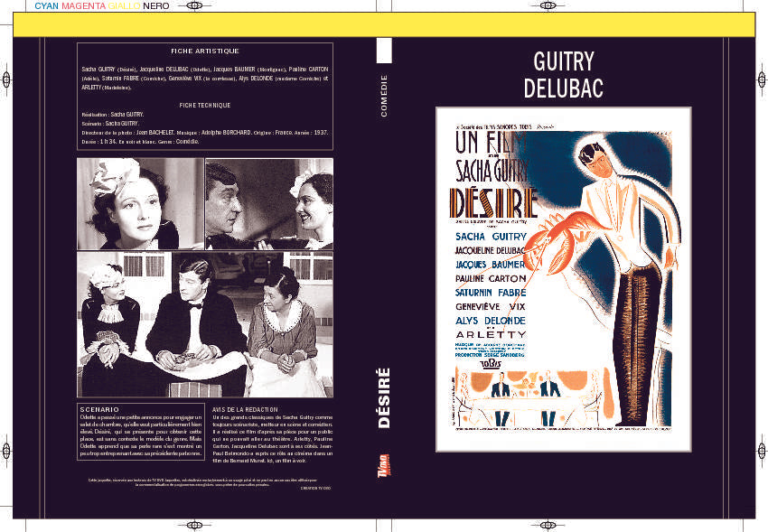Image resolution: width=768 pixels, height=532 pixels.
Task: Toggle the NERO color label
Action: point(155,6)
